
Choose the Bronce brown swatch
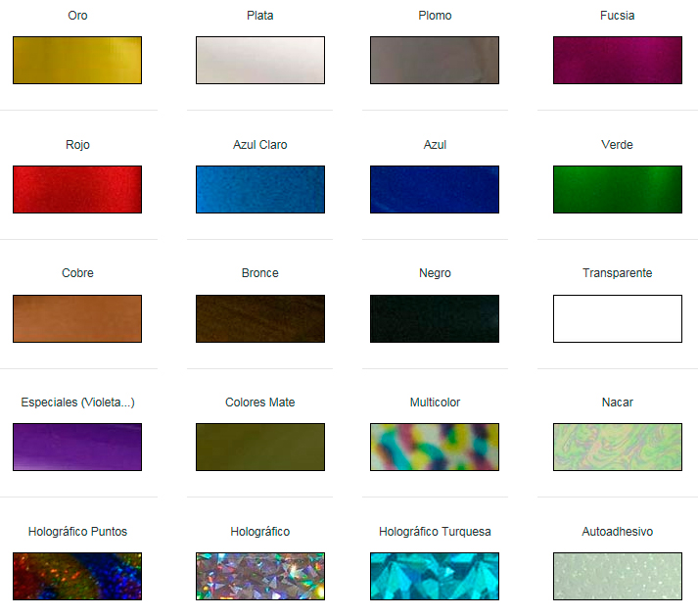tap(260, 318)
